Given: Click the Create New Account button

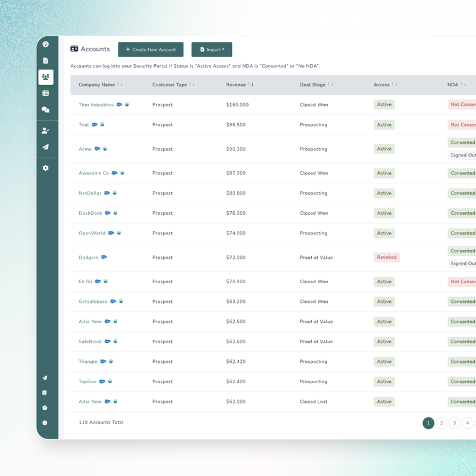Looking at the screenshot, I should pos(151,49).
